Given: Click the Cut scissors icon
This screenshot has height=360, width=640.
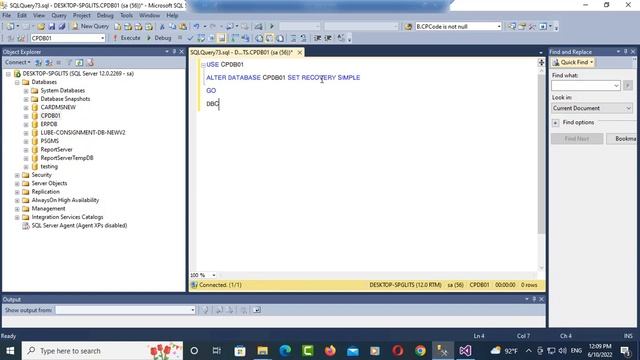Looking at the screenshot, I should pos(162,27).
